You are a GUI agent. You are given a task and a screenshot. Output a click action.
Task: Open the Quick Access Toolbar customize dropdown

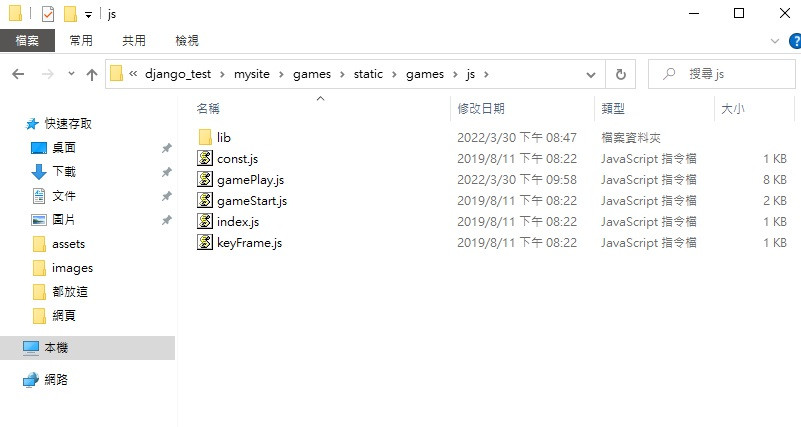pos(88,15)
